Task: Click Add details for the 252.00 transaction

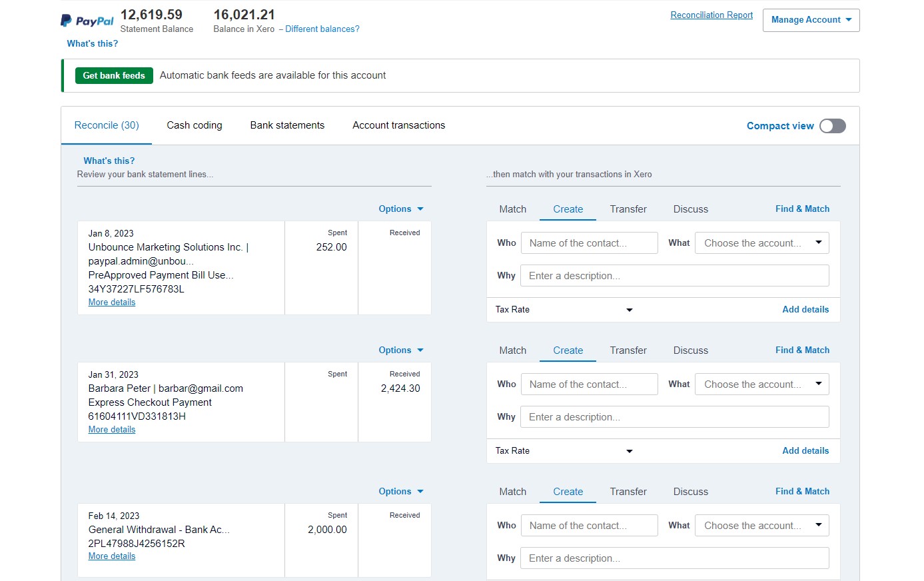Action: click(x=805, y=310)
